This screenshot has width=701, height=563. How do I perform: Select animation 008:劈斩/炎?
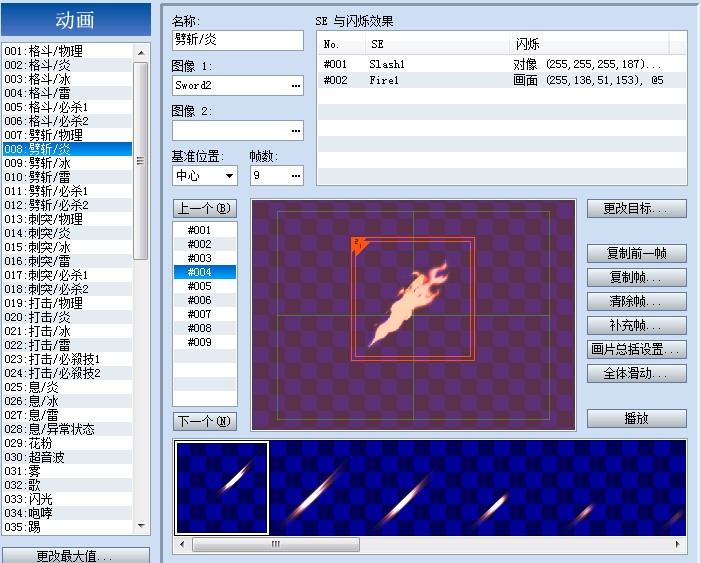tap(68, 149)
